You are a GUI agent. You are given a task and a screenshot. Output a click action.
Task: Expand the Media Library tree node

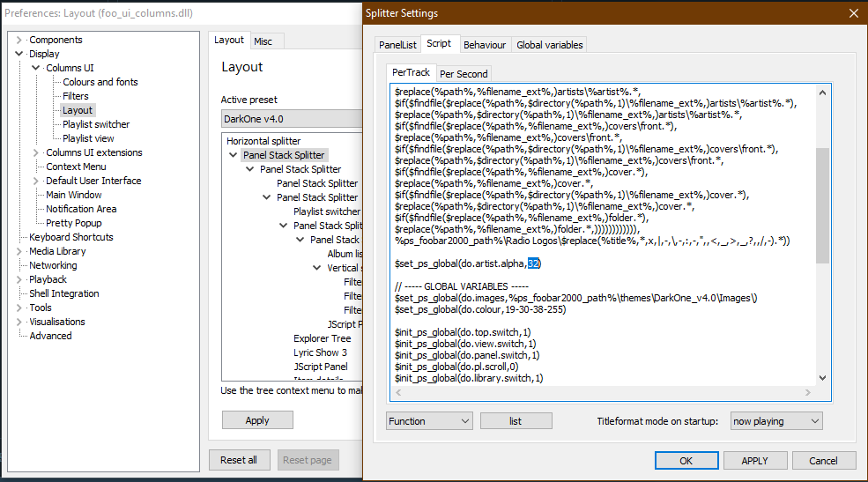coord(20,251)
